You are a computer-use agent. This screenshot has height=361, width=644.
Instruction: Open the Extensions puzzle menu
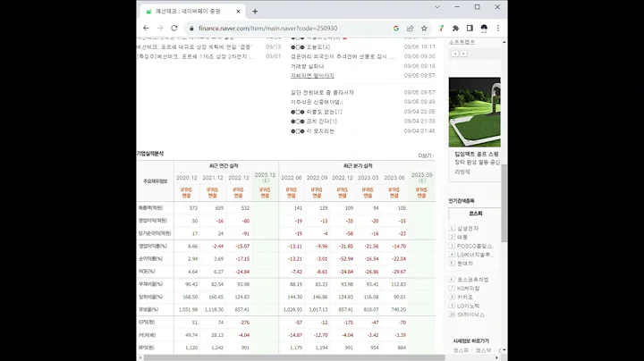[455, 29]
